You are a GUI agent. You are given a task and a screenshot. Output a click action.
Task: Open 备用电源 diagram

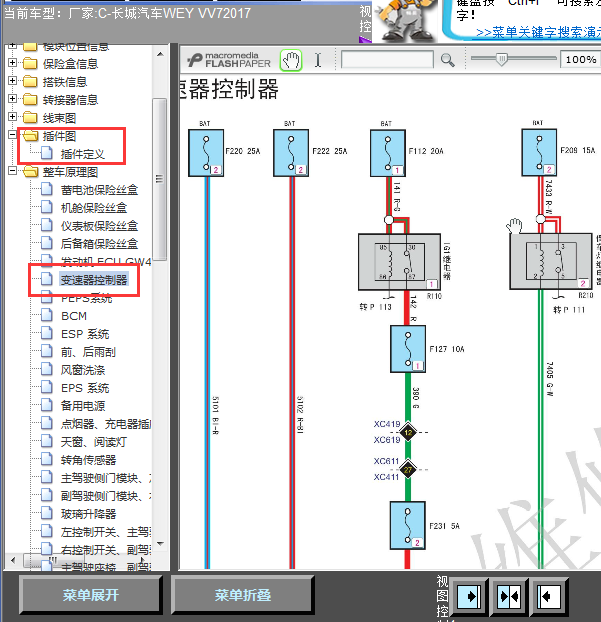point(83,406)
